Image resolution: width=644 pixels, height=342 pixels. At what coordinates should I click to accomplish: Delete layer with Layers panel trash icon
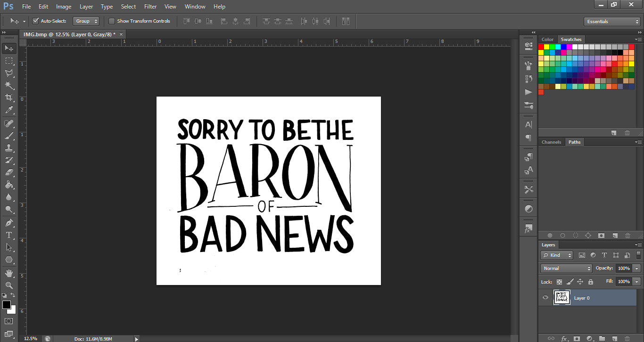tap(627, 338)
